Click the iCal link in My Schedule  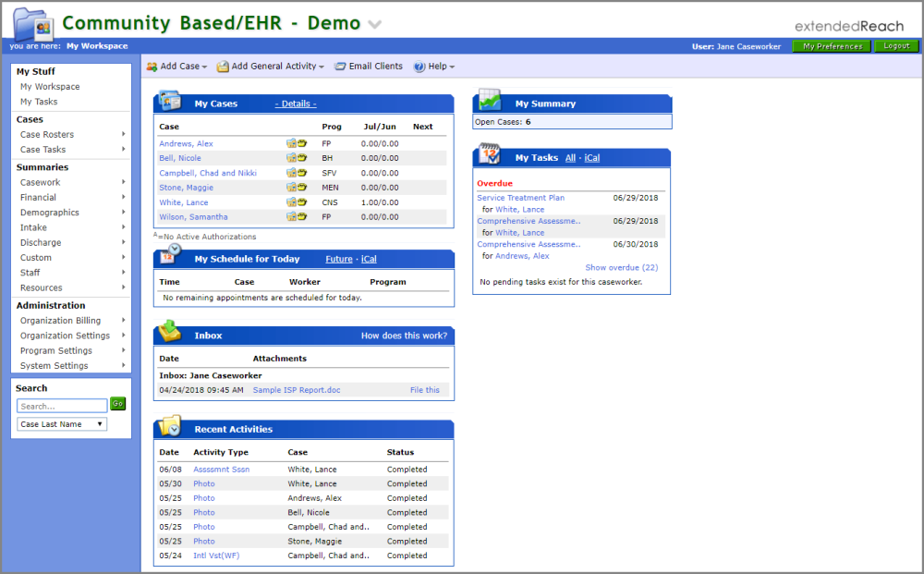(369, 260)
